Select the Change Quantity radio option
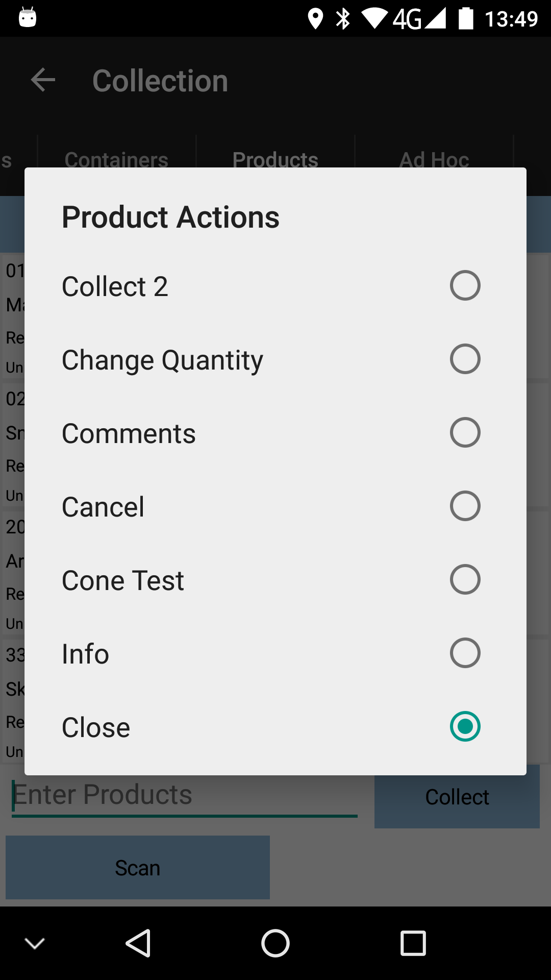The image size is (551, 980). pyautogui.click(x=465, y=359)
